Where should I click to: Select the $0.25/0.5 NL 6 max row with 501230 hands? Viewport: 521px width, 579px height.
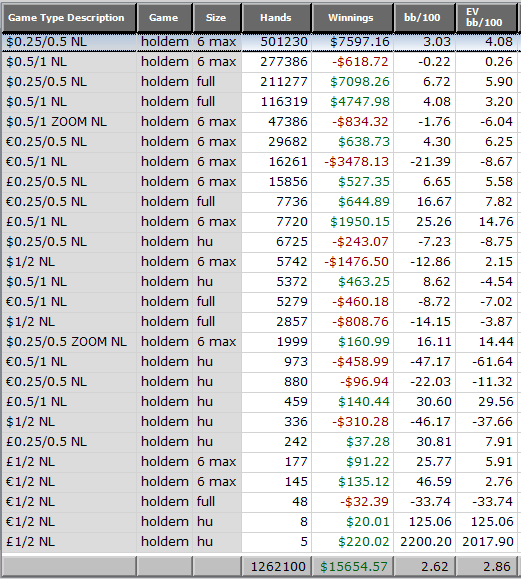point(260,42)
